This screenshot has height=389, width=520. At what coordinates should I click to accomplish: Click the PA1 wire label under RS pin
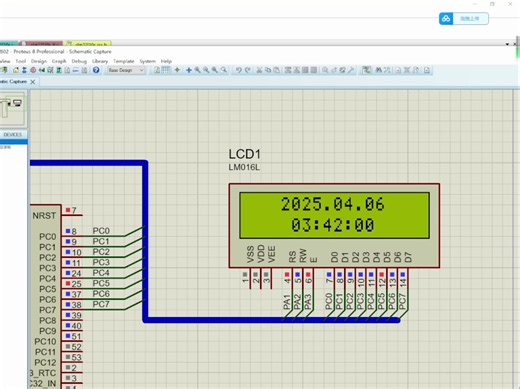287,302
